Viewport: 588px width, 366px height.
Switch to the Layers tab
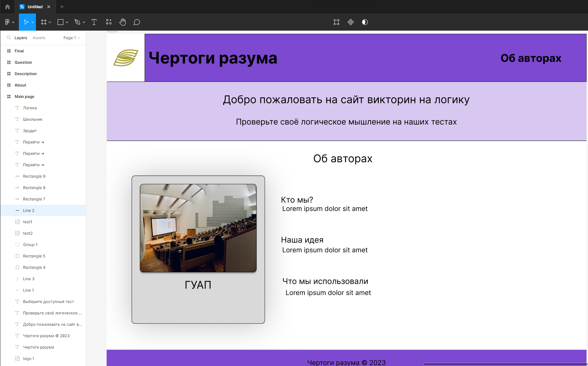(21, 38)
